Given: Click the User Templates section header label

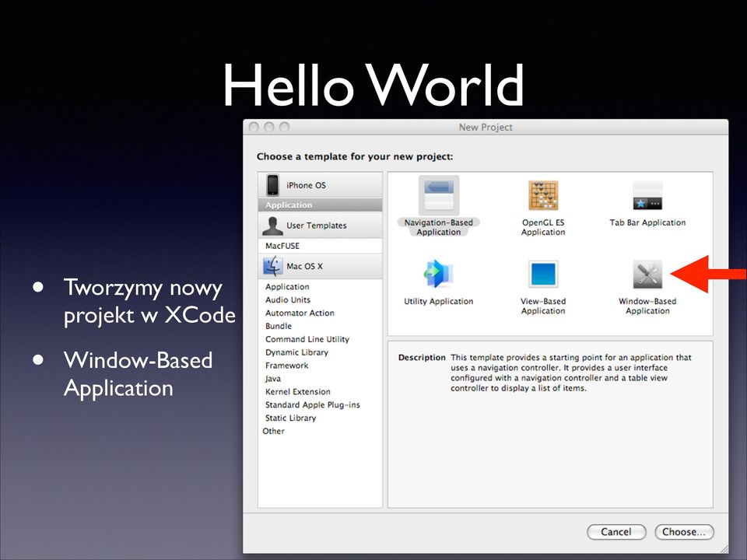Looking at the screenshot, I should coord(317,226).
